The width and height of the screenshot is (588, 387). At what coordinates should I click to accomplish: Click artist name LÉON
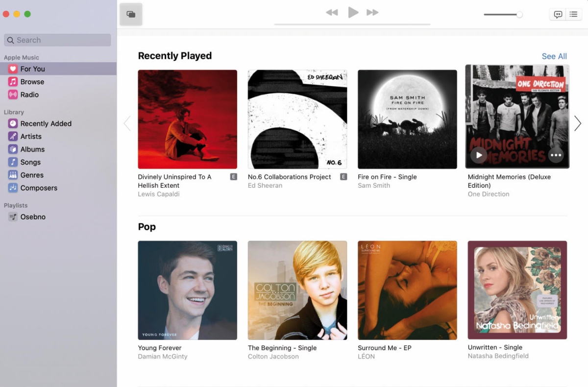pos(366,357)
